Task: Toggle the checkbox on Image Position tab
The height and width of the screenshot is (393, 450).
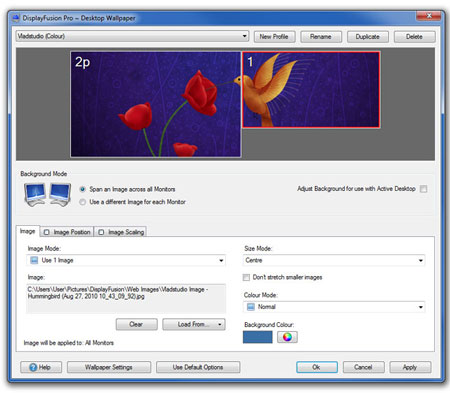Action: 47,232
